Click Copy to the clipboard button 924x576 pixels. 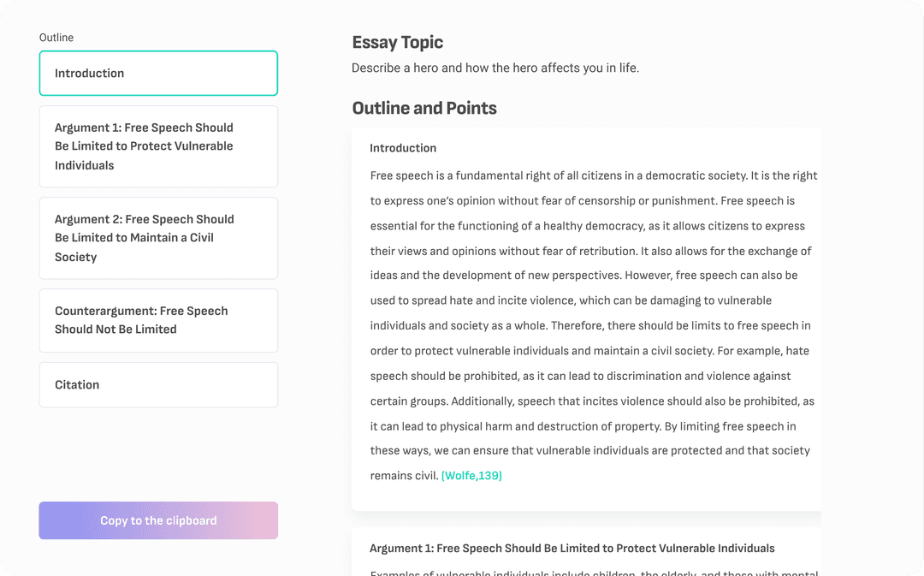click(158, 520)
